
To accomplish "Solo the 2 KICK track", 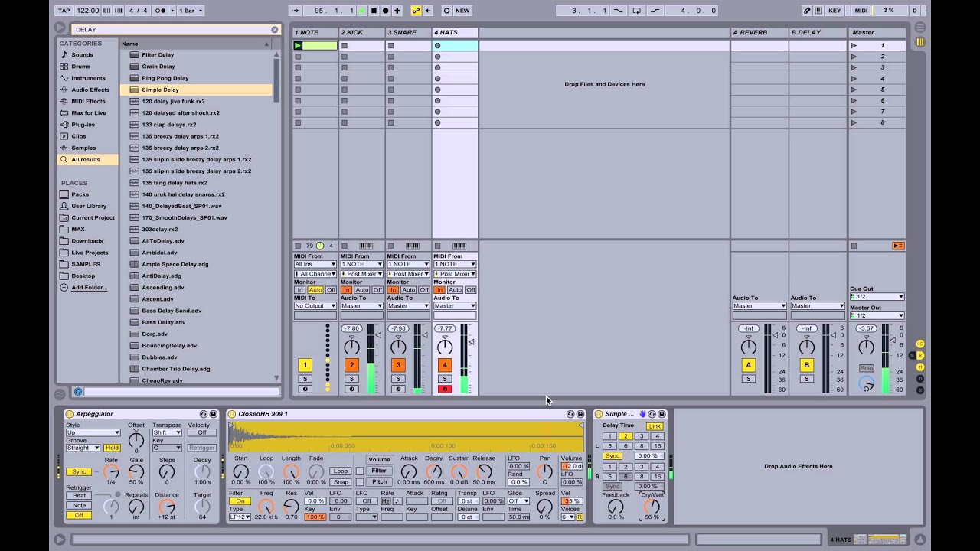I will click(351, 379).
